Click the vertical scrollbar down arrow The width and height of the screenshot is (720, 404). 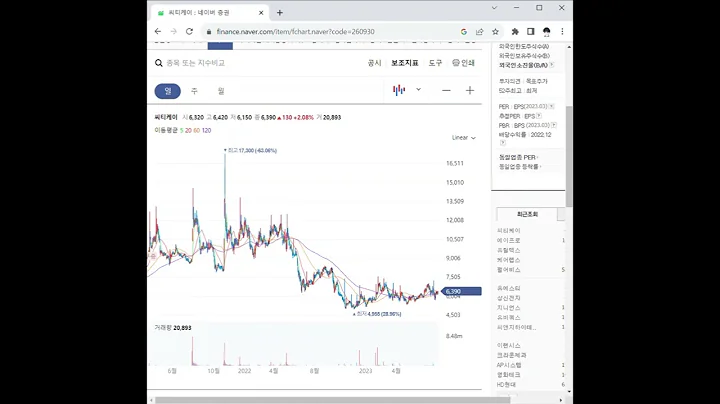569,392
